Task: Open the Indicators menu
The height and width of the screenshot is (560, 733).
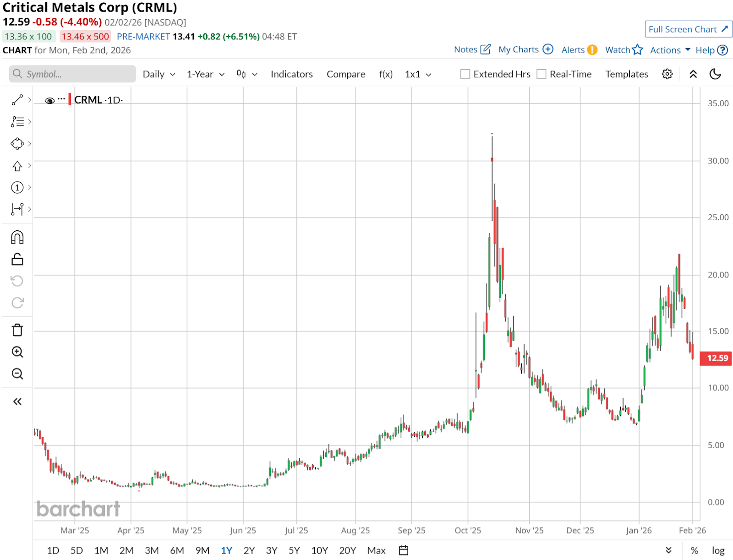Action: [292, 74]
